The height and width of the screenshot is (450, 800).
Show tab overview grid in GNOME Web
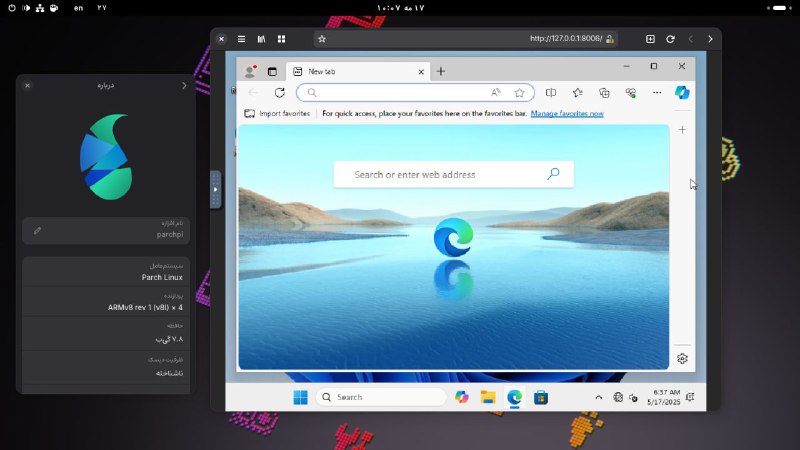[281, 39]
